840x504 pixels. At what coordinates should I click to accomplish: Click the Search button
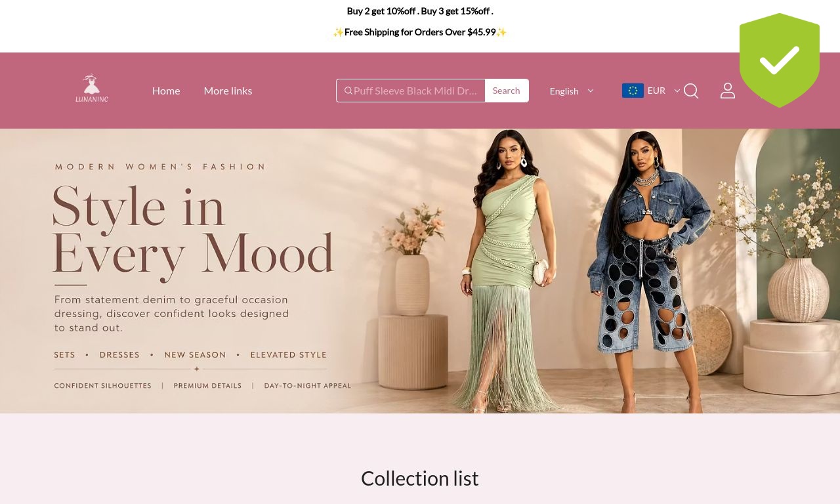[507, 91]
